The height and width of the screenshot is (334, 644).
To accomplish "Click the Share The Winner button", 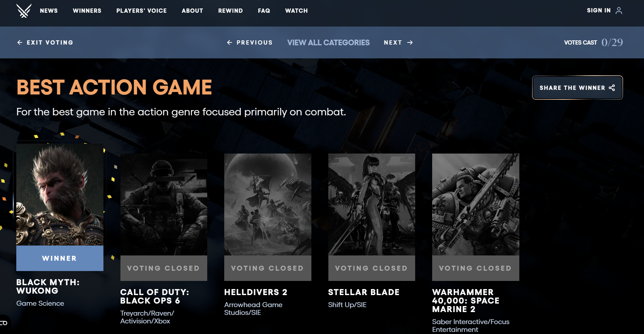I will click(x=577, y=88).
